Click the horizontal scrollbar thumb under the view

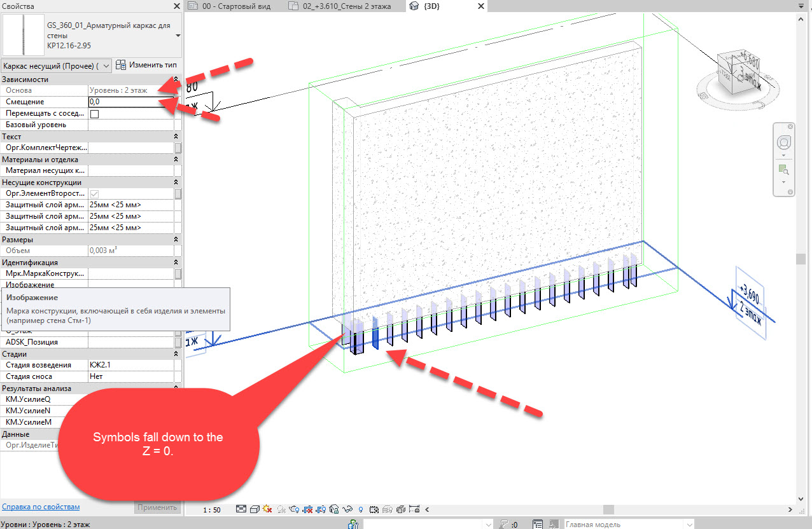pyautogui.click(x=609, y=509)
